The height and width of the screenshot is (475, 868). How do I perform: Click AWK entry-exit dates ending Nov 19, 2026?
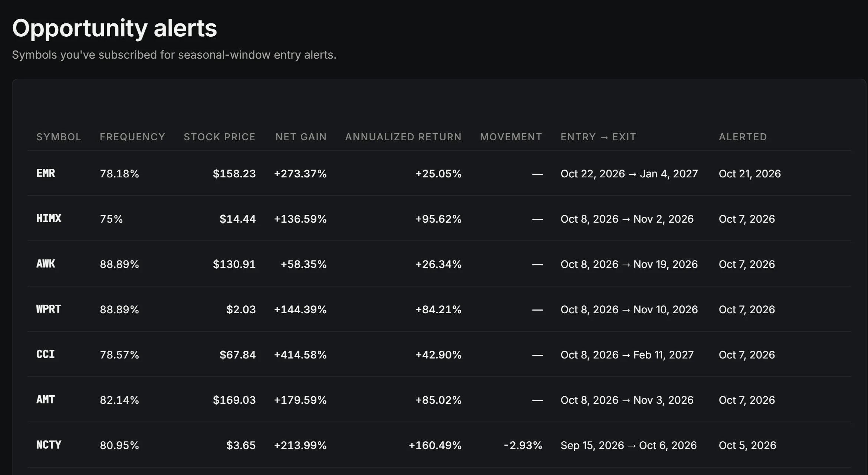tap(629, 264)
